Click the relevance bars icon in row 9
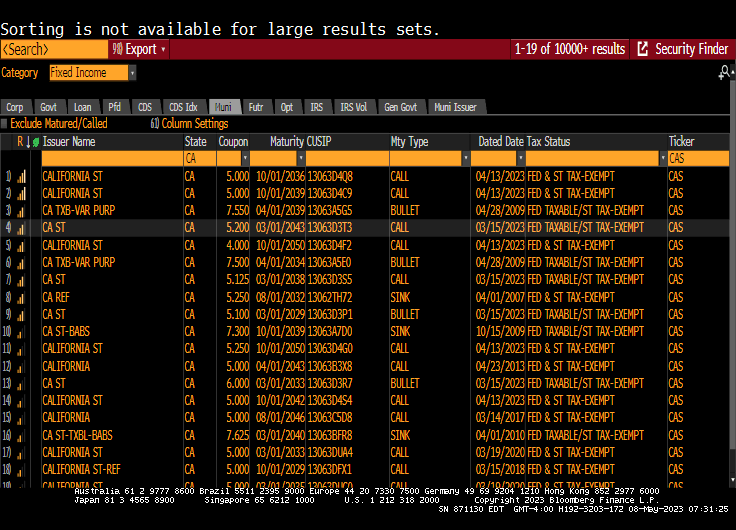 (x=21, y=315)
